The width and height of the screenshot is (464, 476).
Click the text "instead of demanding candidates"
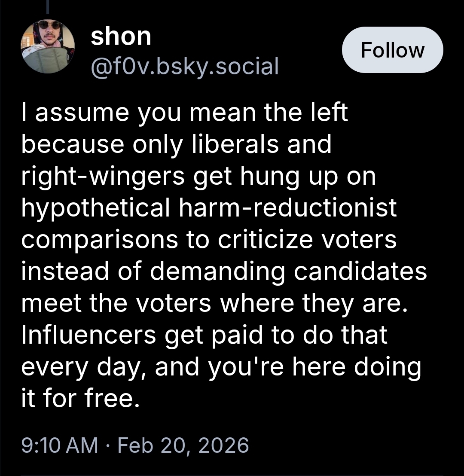[x=224, y=272]
